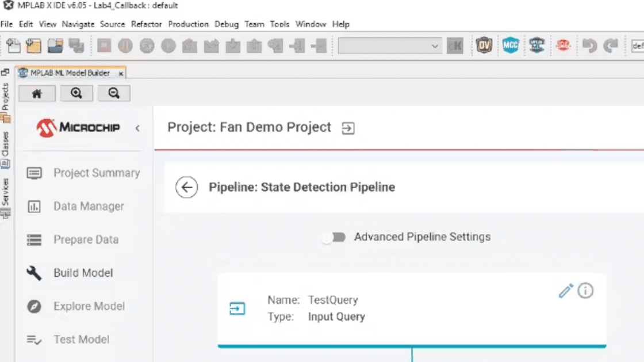644x362 pixels.
Task: Click the greyed-out toolbar icon with upward zigzag arrow
Action: coord(212,45)
